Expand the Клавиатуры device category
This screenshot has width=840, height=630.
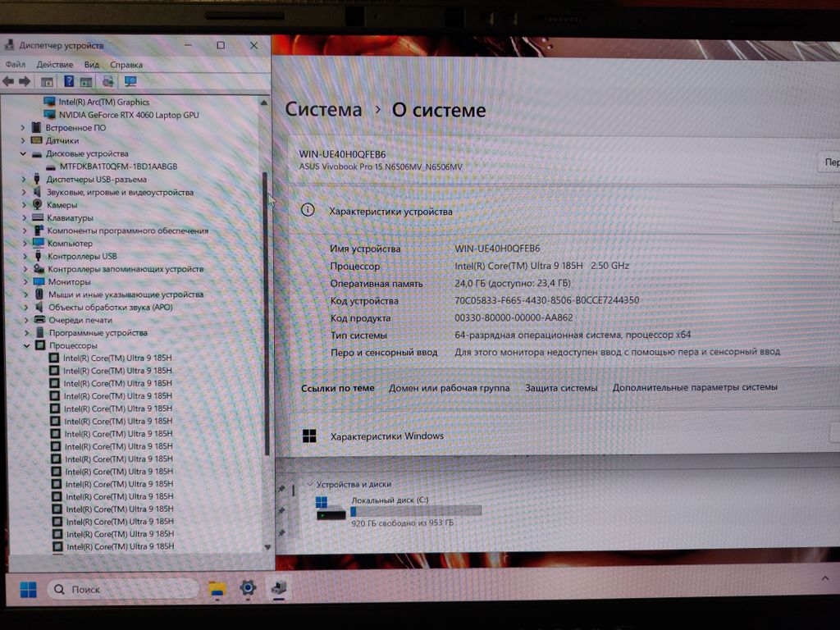pyautogui.click(x=24, y=217)
